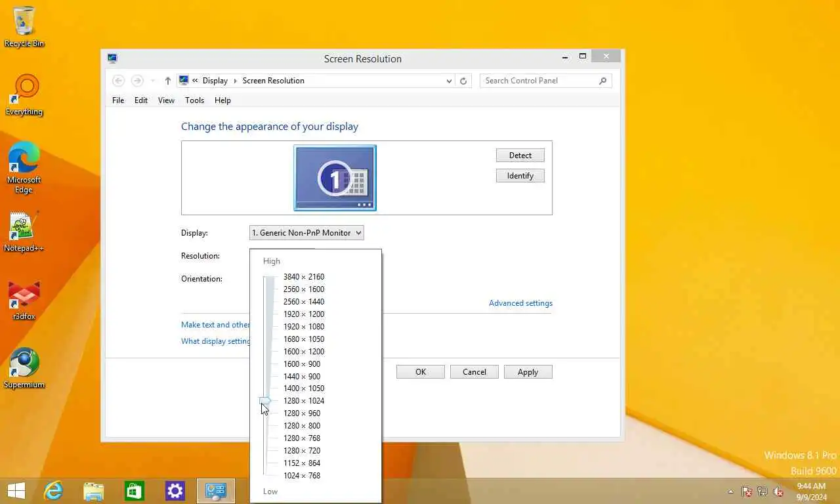Click the Display breadcrumb in address bar

[215, 81]
